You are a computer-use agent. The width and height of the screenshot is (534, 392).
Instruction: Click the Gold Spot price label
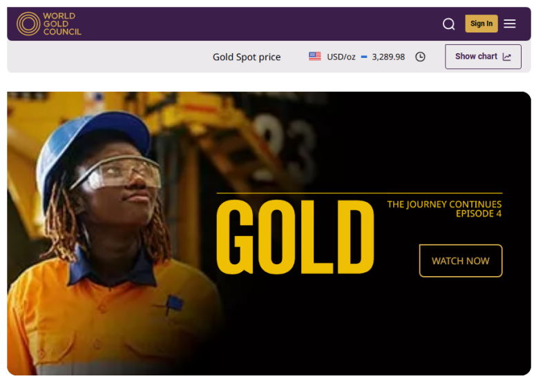pyautogui.click(x=247, y=57)
